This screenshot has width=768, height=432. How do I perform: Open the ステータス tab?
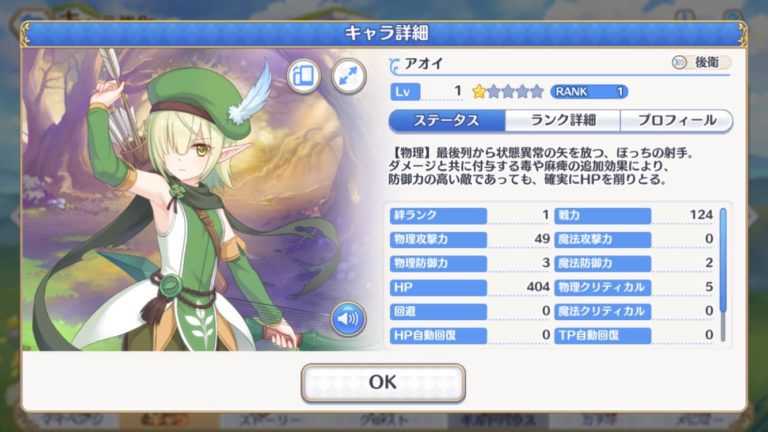point(447,120)
